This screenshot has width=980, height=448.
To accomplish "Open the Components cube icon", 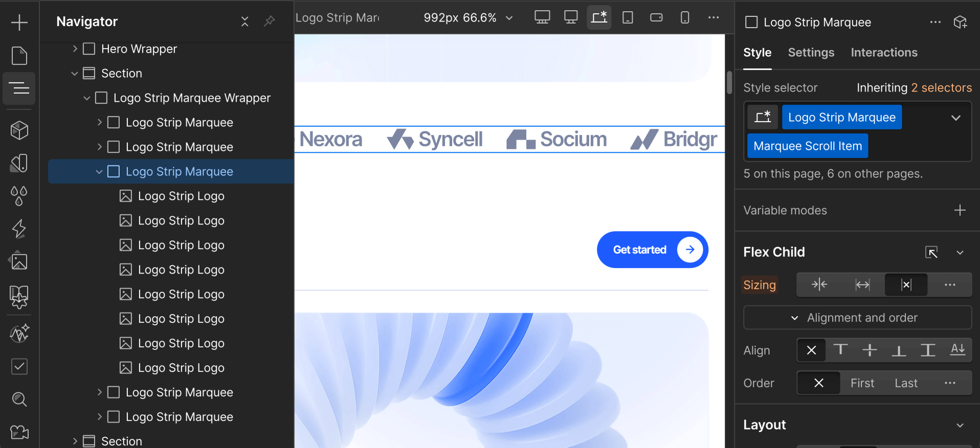I will pyautogui.click(x=19, y=130).
